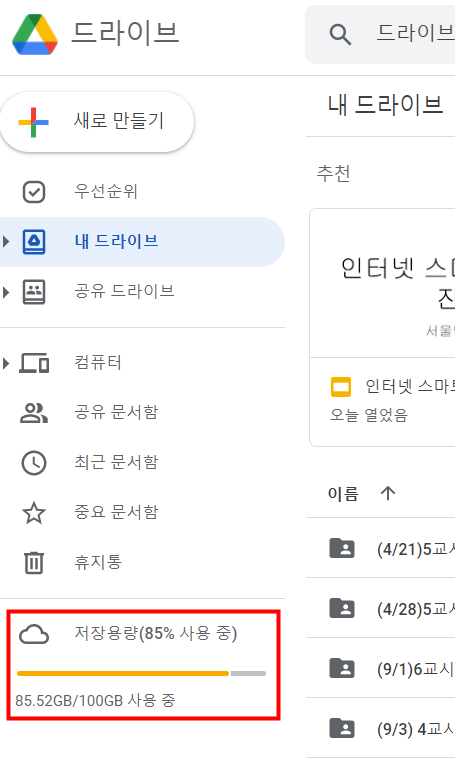Screen dimensions: 455x767
Task: Click the 내 드라이브 sidebar icon
Action: coord(34,242)
